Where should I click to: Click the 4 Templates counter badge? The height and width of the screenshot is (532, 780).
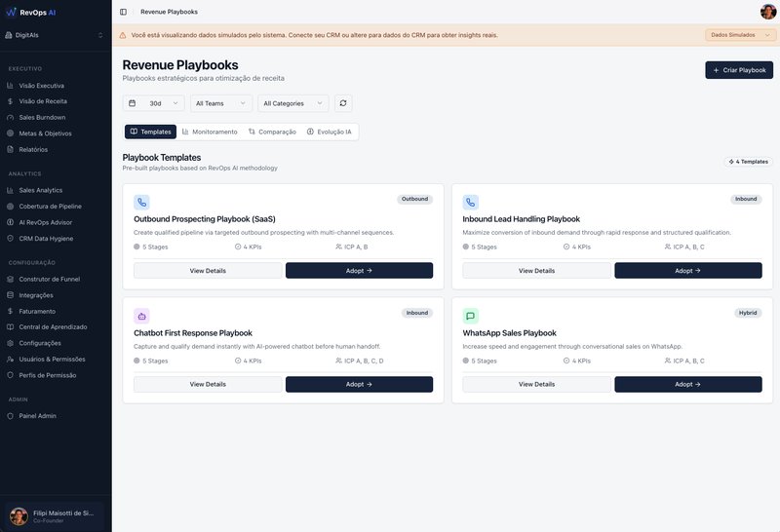pos(748,162)
